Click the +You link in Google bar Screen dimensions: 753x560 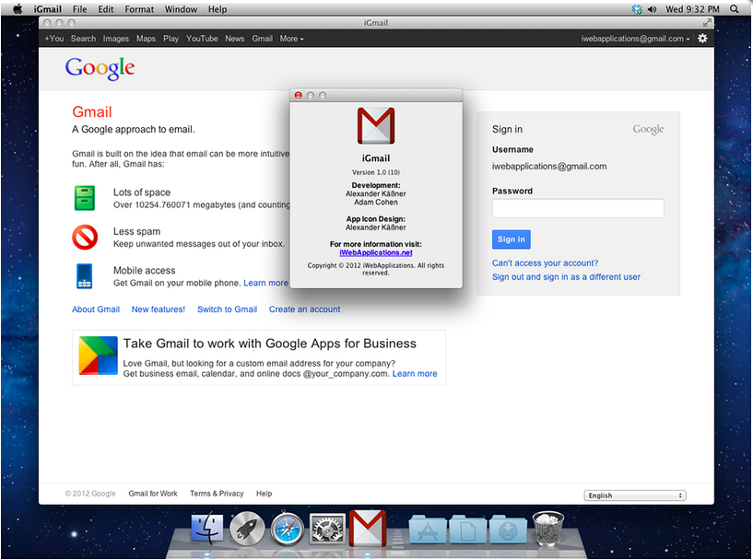point(54,39)
